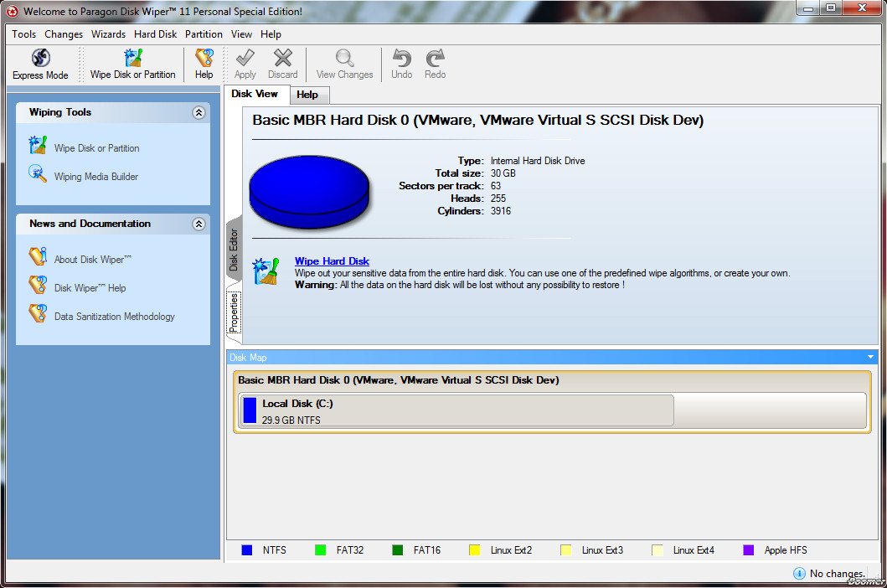The width and height of the screenshot is (887, 588).
Task: Click the News and Documentation header
Action: pos(113,224)
